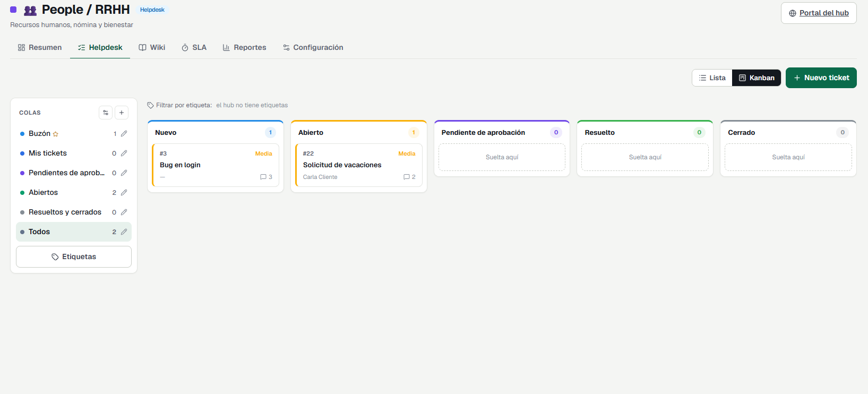Image resolution: width=868 pixels, height=394 pixels.
Task: Click the tag icon beside Filtrar por etiqueta
Action: [151, 105]
